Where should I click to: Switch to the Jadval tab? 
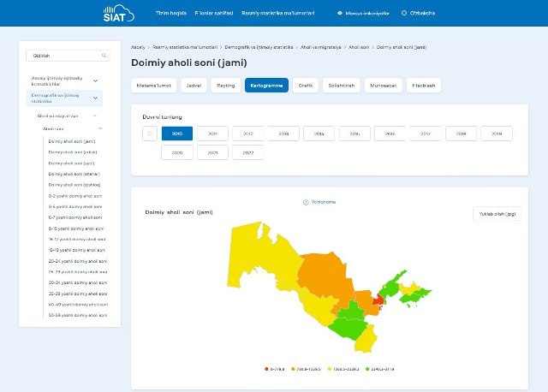(x=194, y=86)
